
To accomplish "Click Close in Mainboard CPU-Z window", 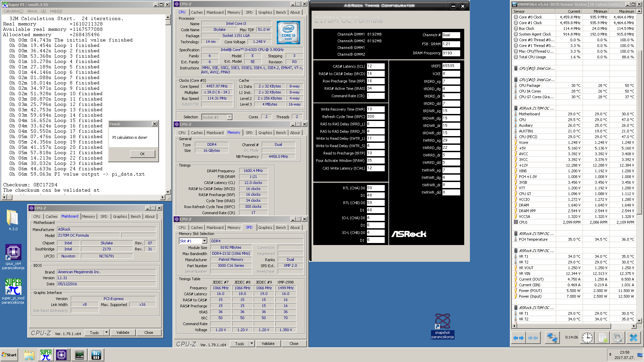I will pos(149,333).
